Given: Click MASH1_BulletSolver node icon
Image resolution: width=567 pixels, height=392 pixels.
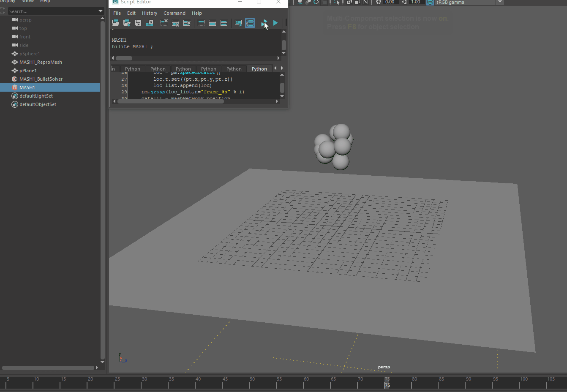Looking at the screenshot, I should pyautogui.click(x=15, y=79).
